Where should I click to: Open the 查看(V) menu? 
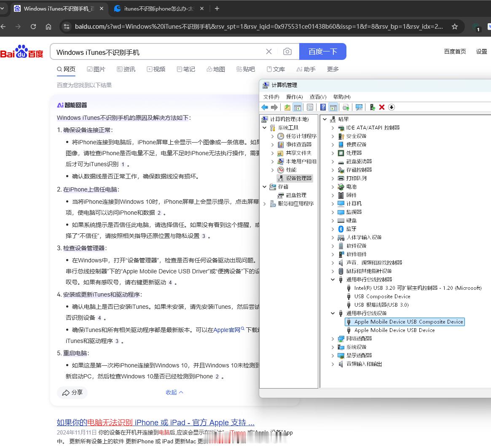click(318, 97)
